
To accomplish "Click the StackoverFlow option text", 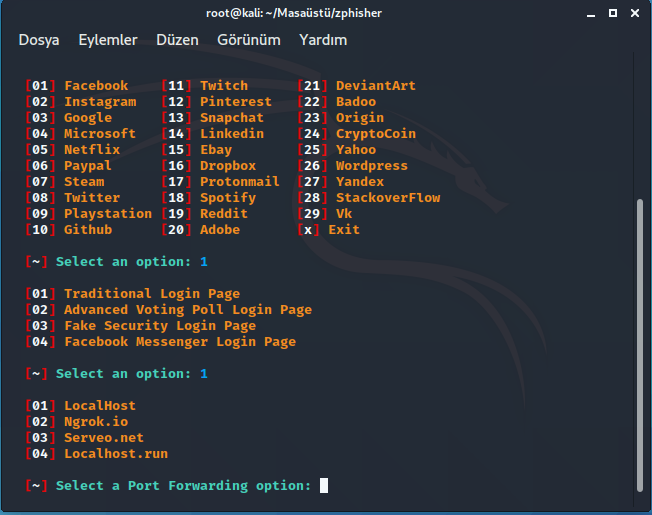I will 388,197.
